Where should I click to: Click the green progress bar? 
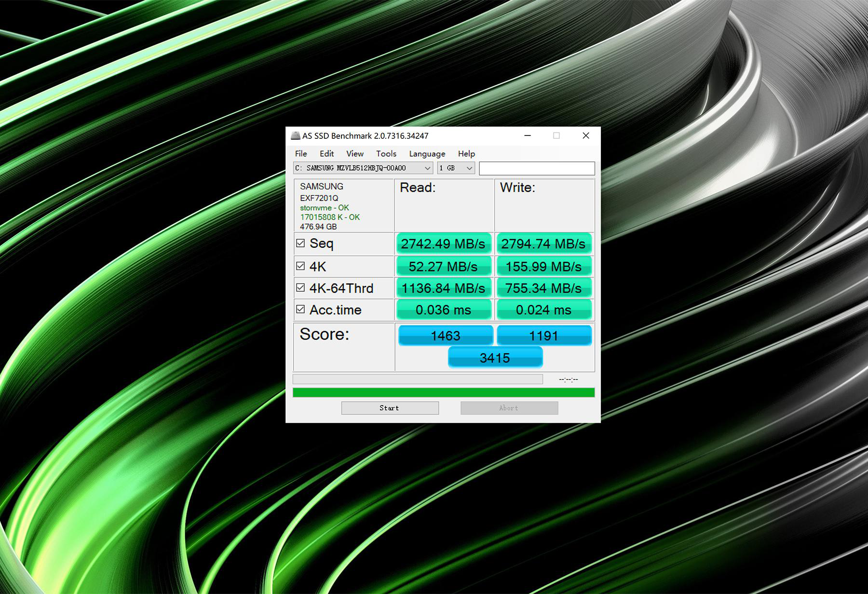point(444,392)
